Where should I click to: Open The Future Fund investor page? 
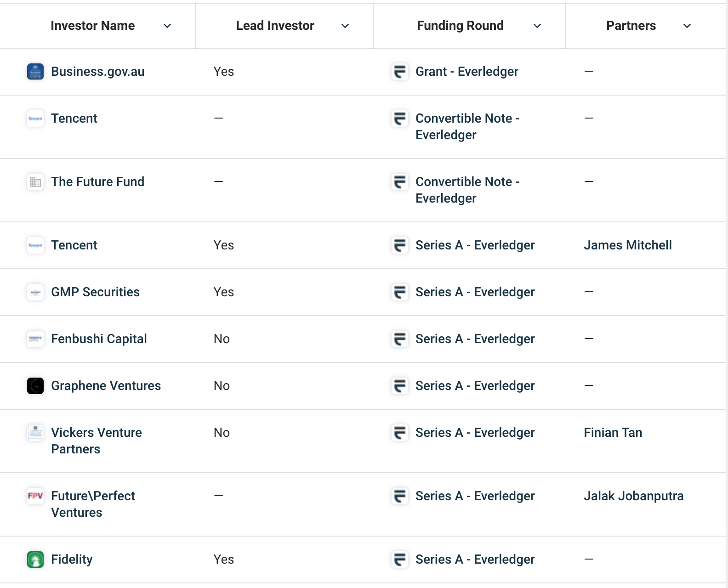[x=97, y=182]
